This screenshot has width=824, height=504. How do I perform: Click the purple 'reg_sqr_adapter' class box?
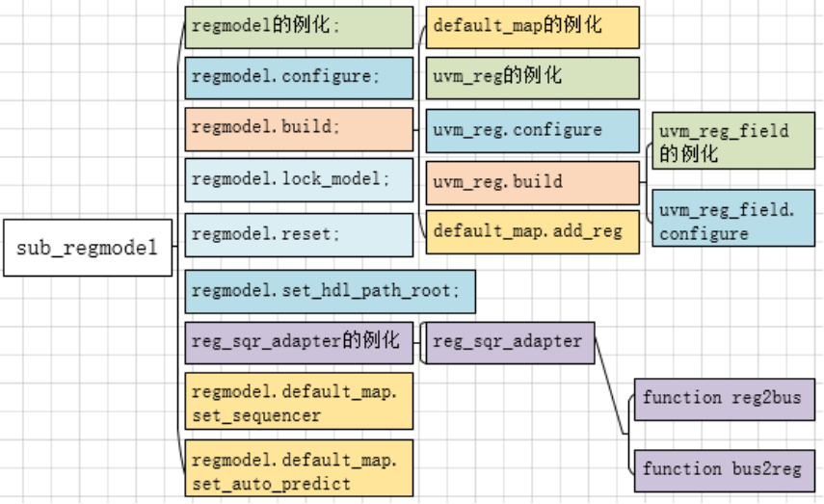point(510,343)
